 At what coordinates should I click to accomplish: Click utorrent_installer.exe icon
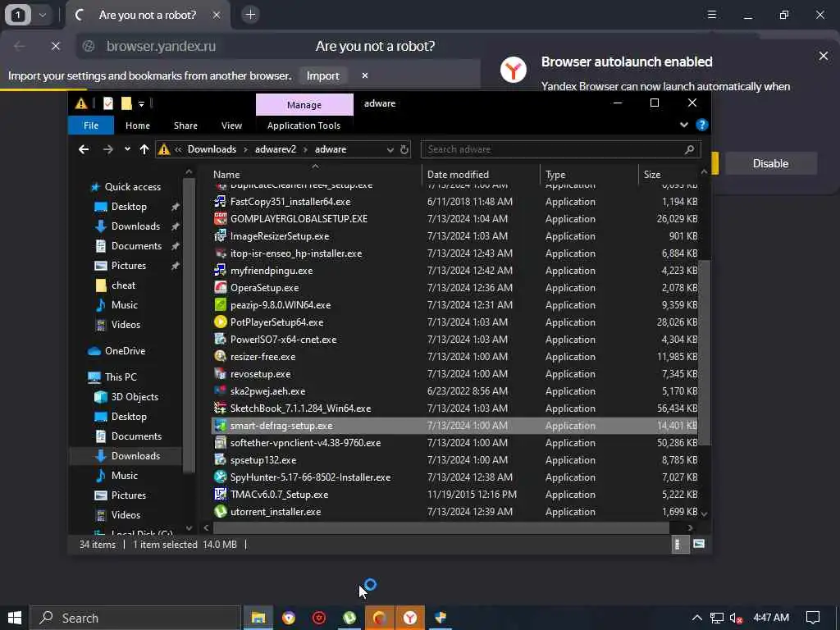click(x=220, y=512)
